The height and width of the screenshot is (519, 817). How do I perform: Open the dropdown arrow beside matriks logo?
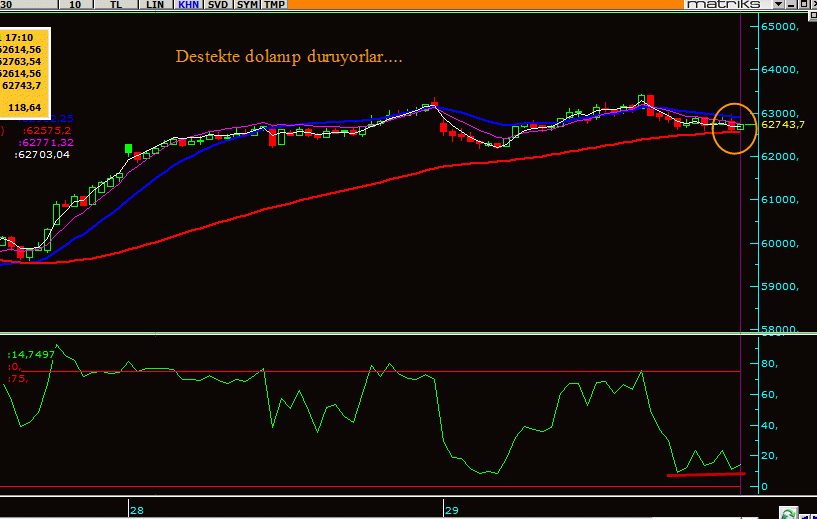pyautogui.click(x=778, y=4)
